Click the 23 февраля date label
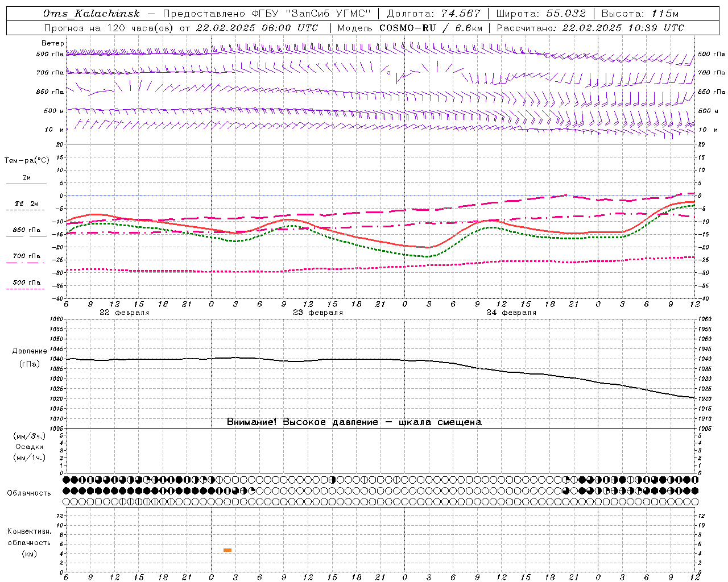Screen dimensions: 728x582 pyautogui.click(x=317, y=313)
